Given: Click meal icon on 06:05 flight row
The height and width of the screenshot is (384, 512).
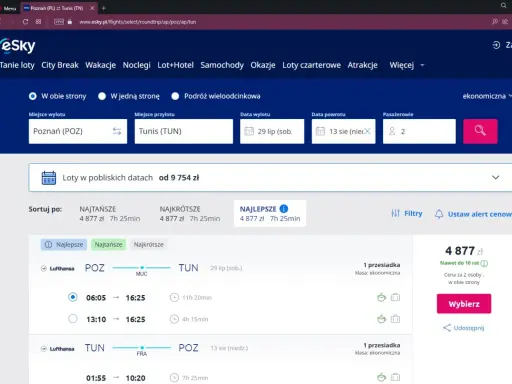Looking at the screenshot, I should [381, 297].
